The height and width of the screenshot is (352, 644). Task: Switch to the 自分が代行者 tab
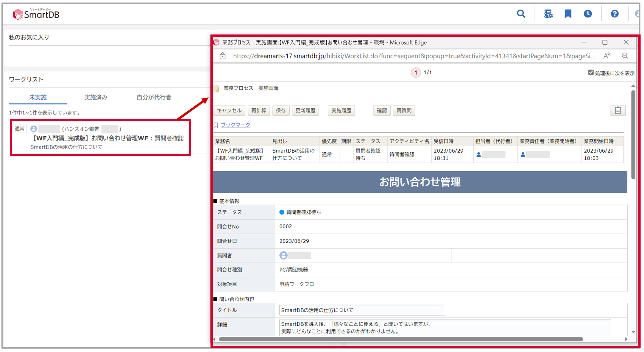click(153, 97)
